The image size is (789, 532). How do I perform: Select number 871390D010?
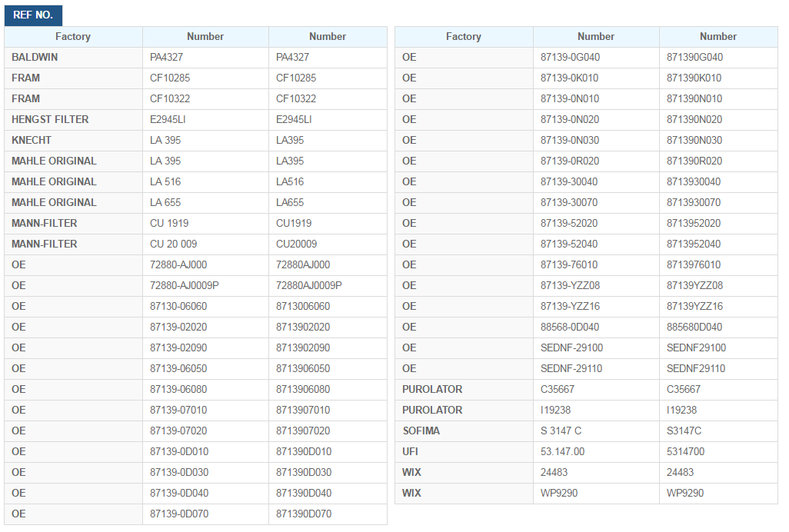(x=304, y=451)
